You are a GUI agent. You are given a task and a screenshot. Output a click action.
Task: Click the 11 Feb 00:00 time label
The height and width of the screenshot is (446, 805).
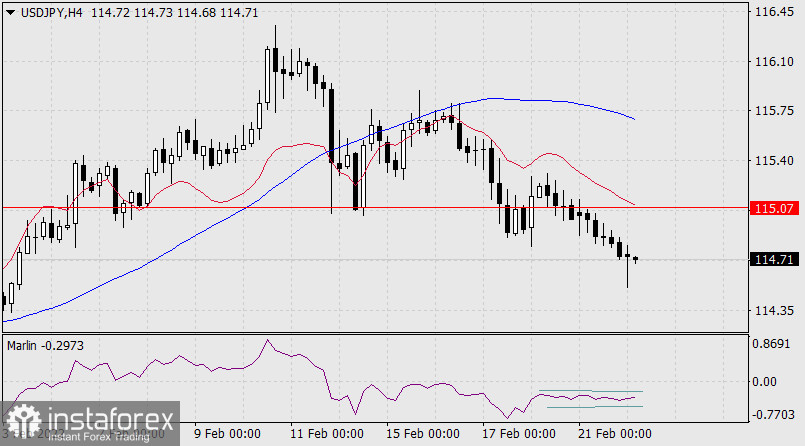tap(327, 434)
